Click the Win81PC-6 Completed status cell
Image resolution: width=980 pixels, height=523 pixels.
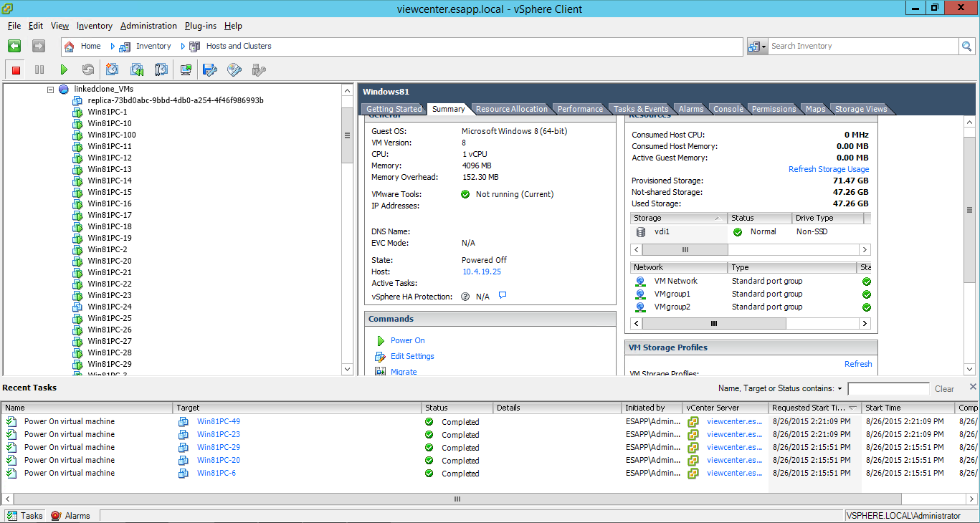pyautogui.click(x=457, y=473)
